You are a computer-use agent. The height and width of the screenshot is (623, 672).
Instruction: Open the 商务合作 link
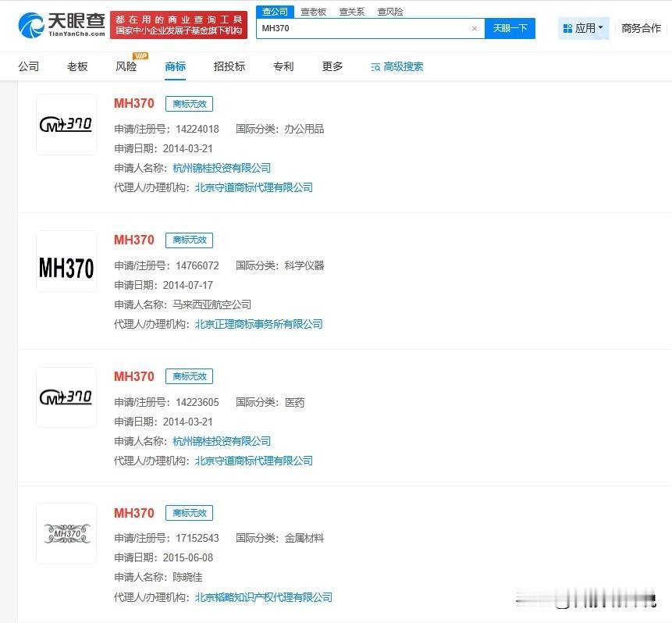[x=641, y=28]
